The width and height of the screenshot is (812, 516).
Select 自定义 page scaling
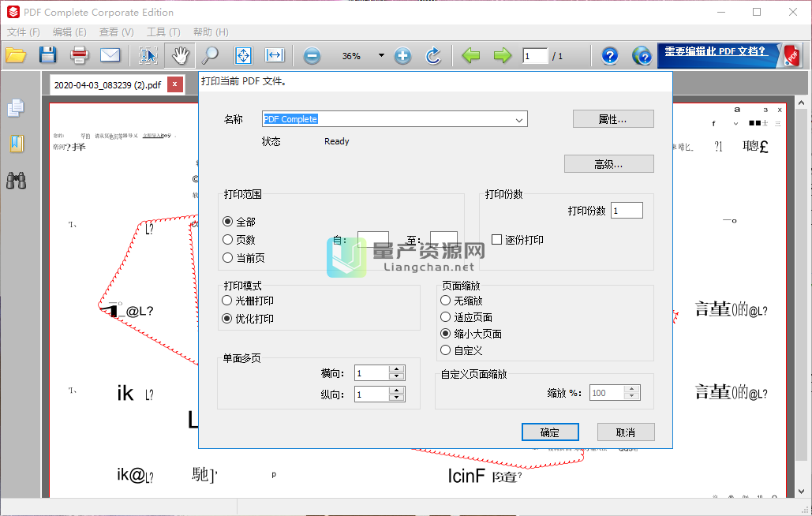coord(445,350)
